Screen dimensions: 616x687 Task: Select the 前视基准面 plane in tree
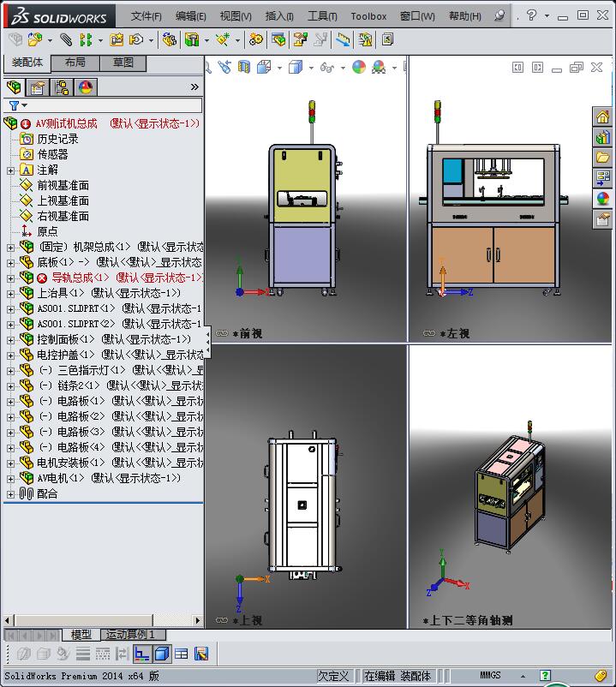point(63,185)
